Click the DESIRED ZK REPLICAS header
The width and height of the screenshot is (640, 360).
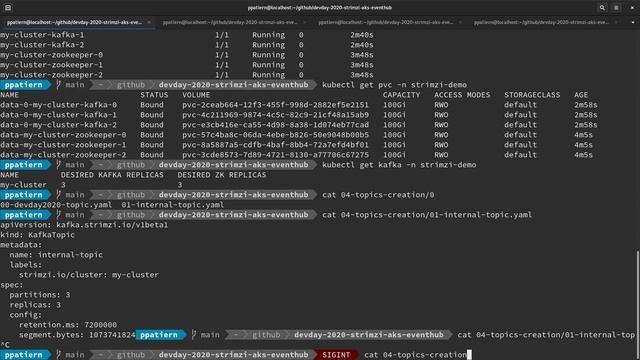[x=222, y=175]
